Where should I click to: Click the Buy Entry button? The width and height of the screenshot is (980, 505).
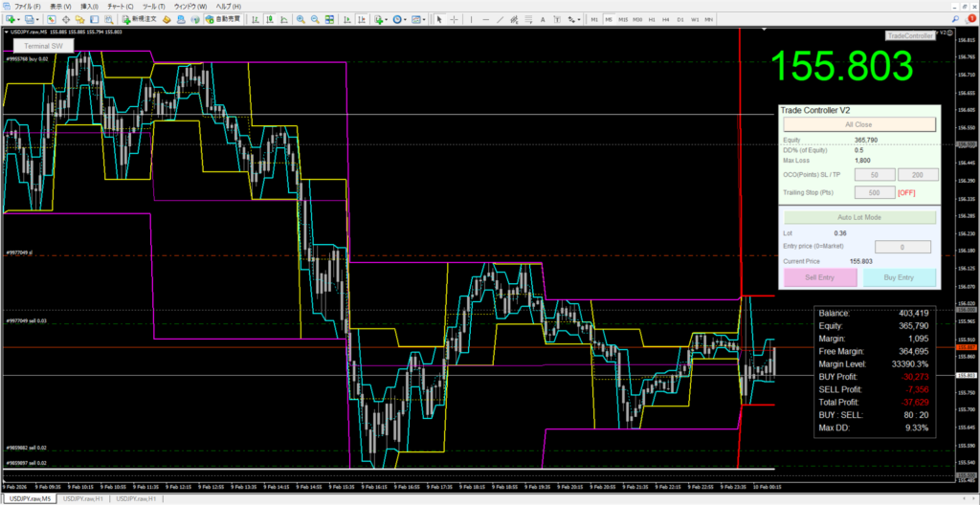click(899, 278)
